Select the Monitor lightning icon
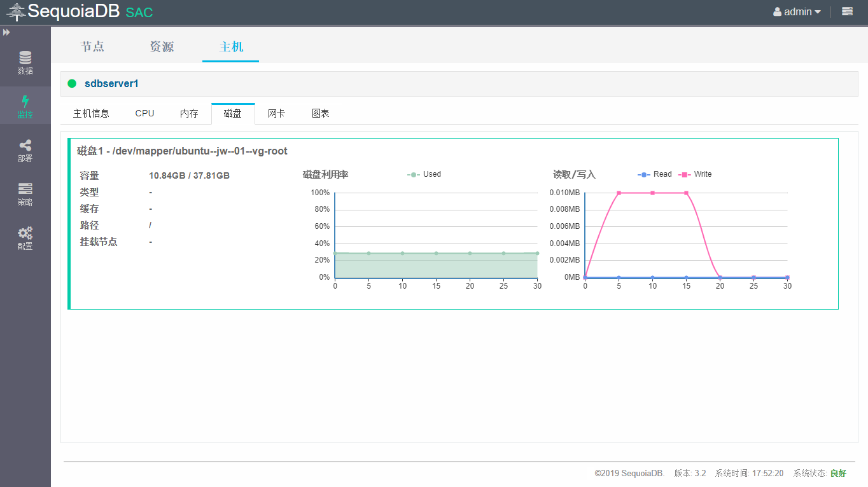The image size is (868, 487). [25, 102]
